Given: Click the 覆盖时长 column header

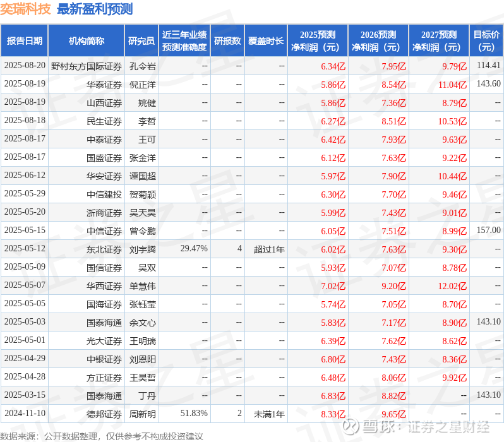Looking at the screenshot, I should pyautogui.click(x=266, y=41).
